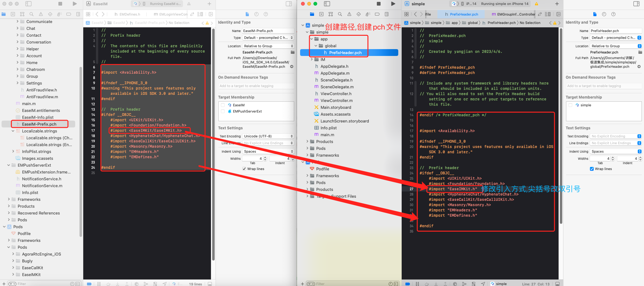
Task: Reveal EaseIM-Prefix.pch full path in Finder
Action: [292, 67]
